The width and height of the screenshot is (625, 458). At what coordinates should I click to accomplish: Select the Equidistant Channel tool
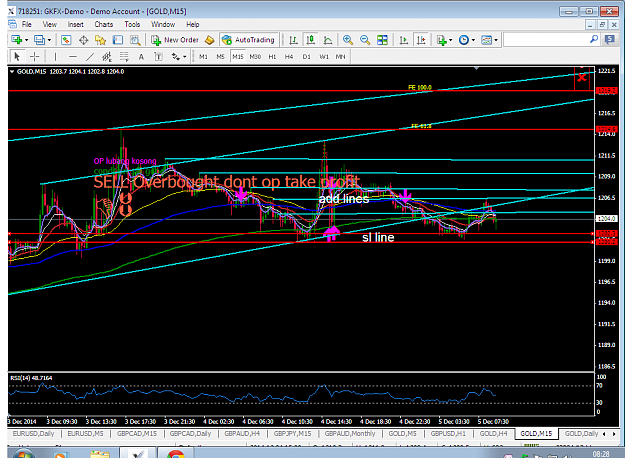(107, 57)
